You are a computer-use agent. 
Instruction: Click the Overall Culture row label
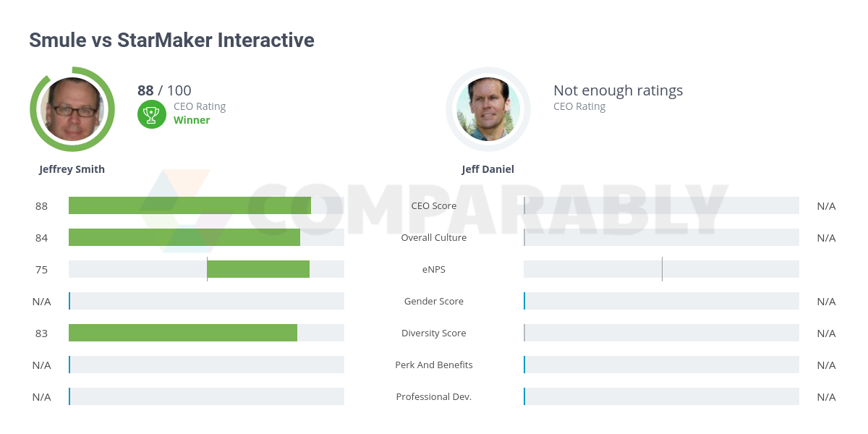click(x=434, y=237)
